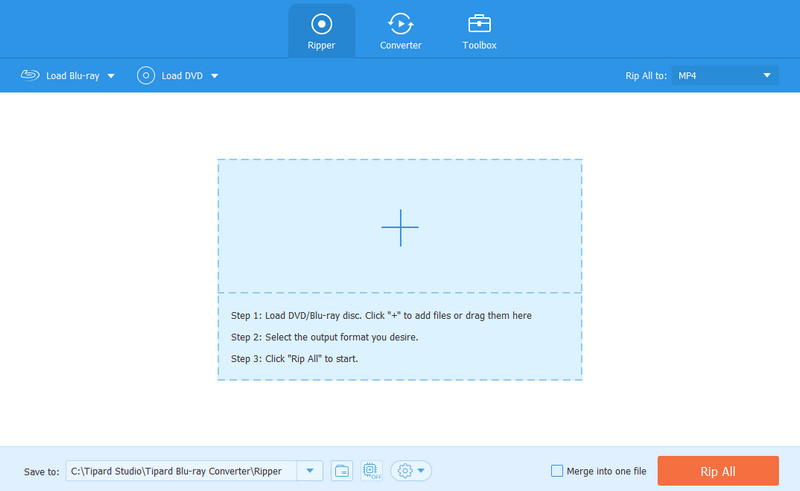Click the Save to path field
Screen dimensions: 800x491
(x=181, y=471)
